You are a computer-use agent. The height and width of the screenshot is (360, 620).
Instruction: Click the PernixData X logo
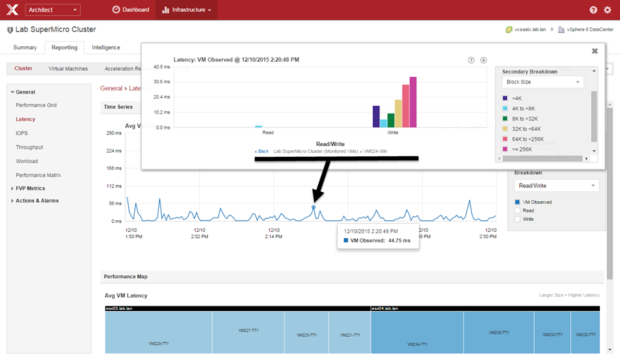click(x=12, y=9)
